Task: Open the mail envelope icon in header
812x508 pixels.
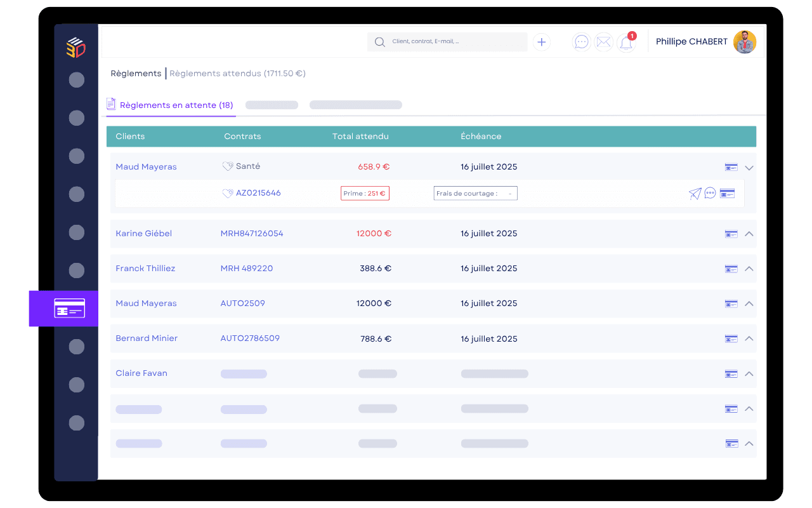Action: [603, 42]
